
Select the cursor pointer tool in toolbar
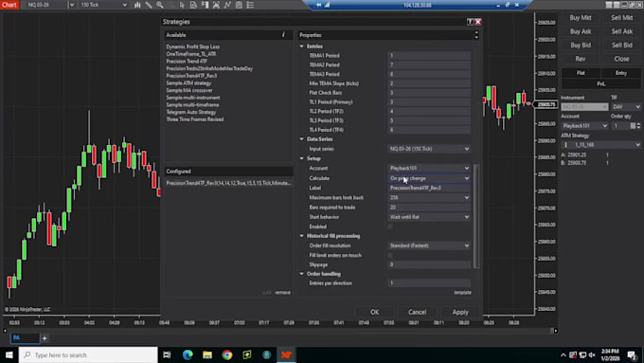182,5
